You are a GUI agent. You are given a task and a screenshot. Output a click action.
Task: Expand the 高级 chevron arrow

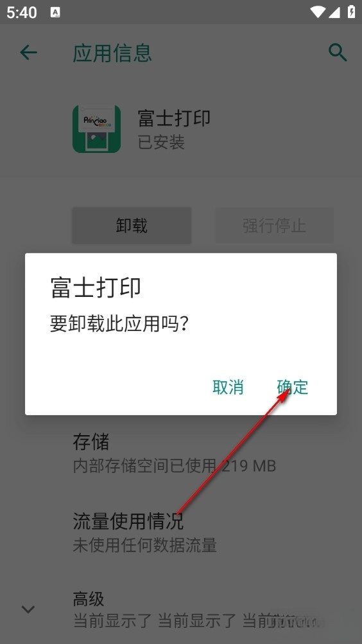(28, 609)
